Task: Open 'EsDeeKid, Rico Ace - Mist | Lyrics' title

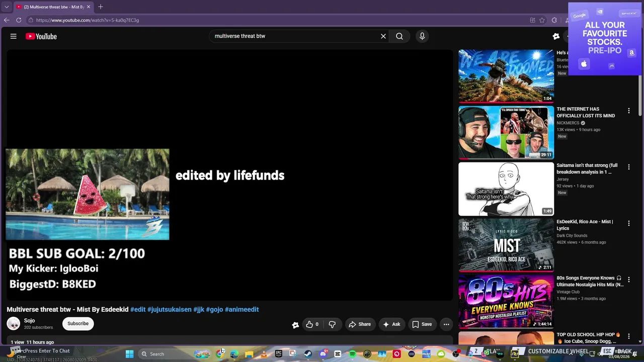Action: [585, 225]
